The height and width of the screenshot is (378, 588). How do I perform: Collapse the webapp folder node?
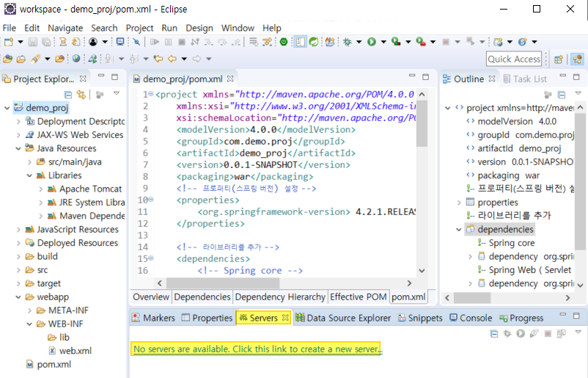click(x=18, y=297)
